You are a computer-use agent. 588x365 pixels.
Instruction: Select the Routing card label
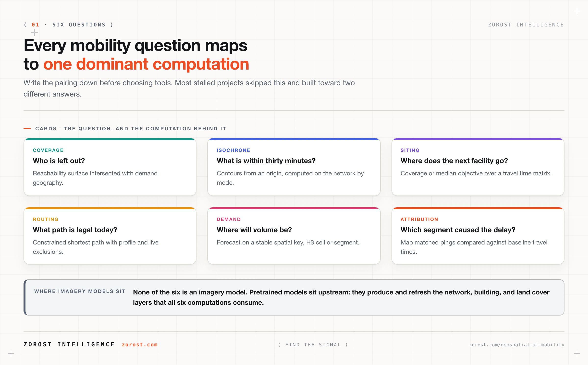pos(46,219)
